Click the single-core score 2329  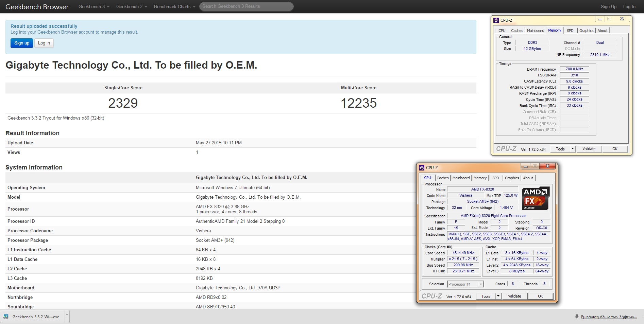[x=123, y=103]
